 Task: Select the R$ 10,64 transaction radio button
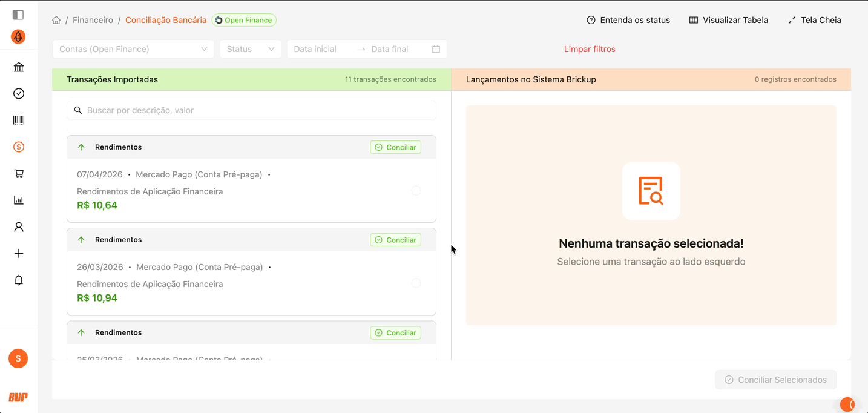click(x=416, y=191)
